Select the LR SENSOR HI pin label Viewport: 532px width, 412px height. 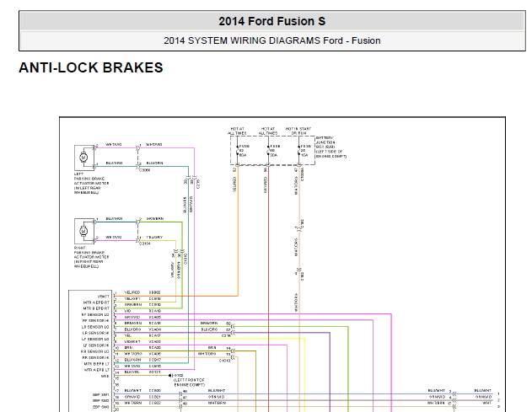(x=95, y=333)
